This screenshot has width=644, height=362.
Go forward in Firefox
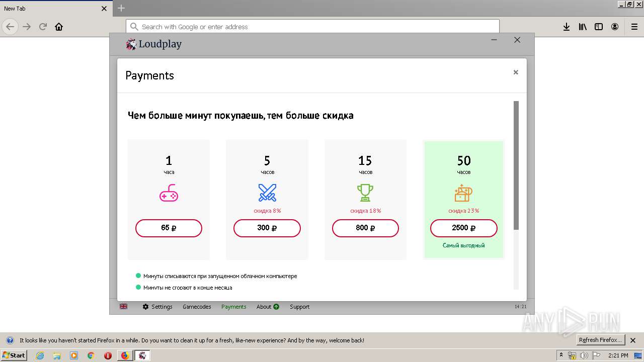point(27,27)
